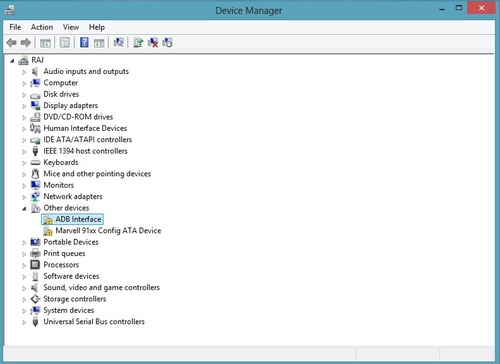This screenshot has height=364, width=500.
Task: Select the Portable Devices category
Action: click(71, 242)
